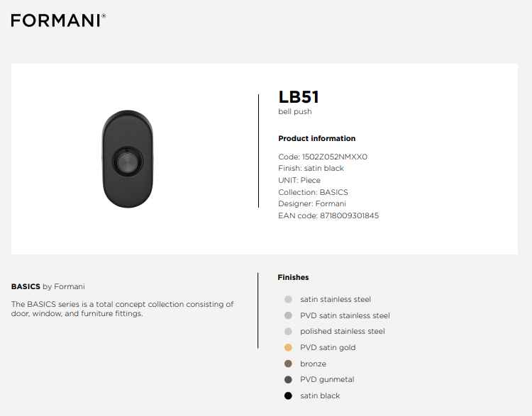Click the Finish: satin black line
Screen dimensions: 532x416
tap(311, 168)
